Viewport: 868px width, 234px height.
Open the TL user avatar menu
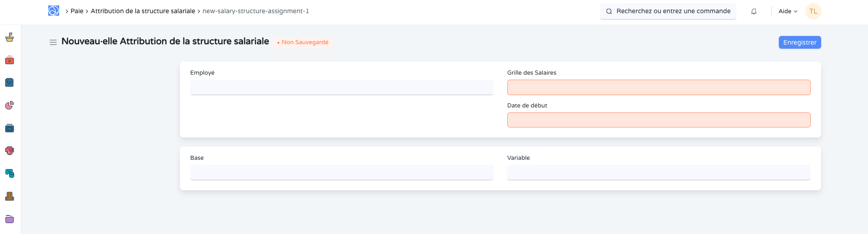click(x=813, y=11)
